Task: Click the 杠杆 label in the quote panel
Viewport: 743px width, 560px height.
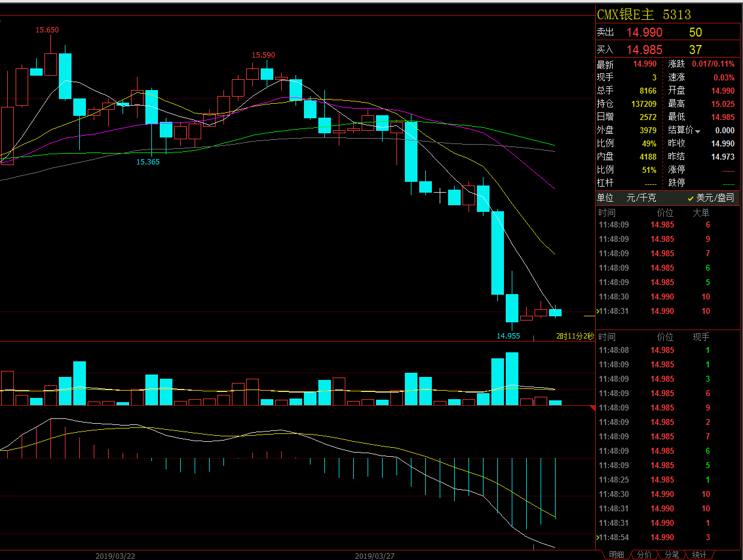Action: click(605, 183)
